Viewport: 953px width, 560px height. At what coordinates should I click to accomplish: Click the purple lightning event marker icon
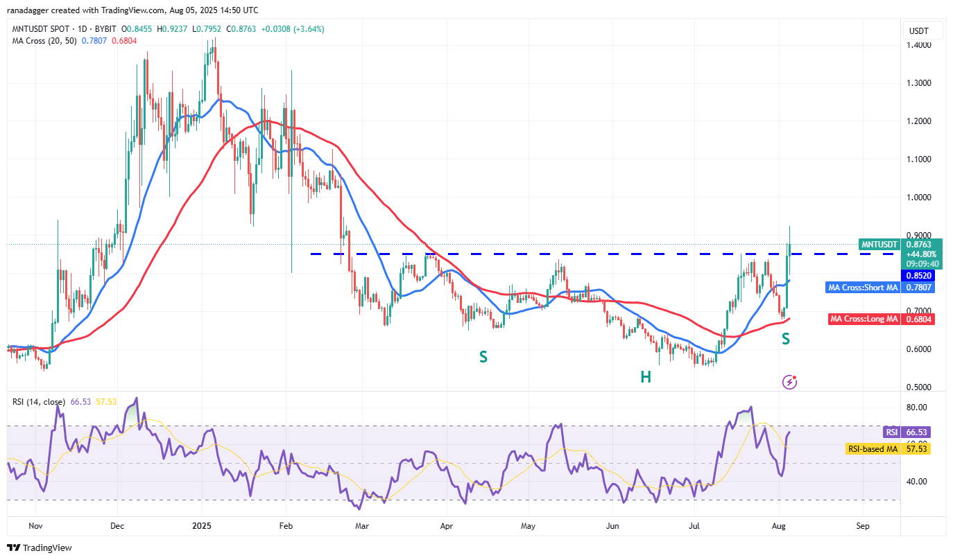[x=789, y=382]
